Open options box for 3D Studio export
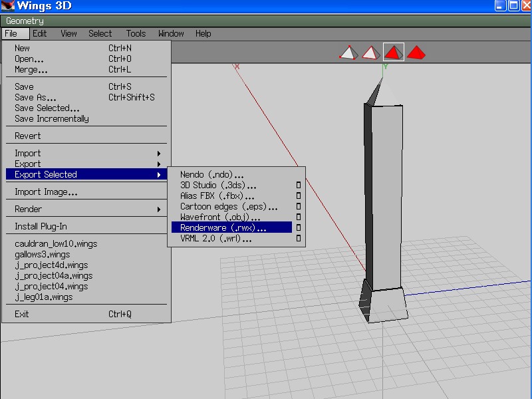The width and height of the screenshot is (532, 399). click(x=299, y=185)
